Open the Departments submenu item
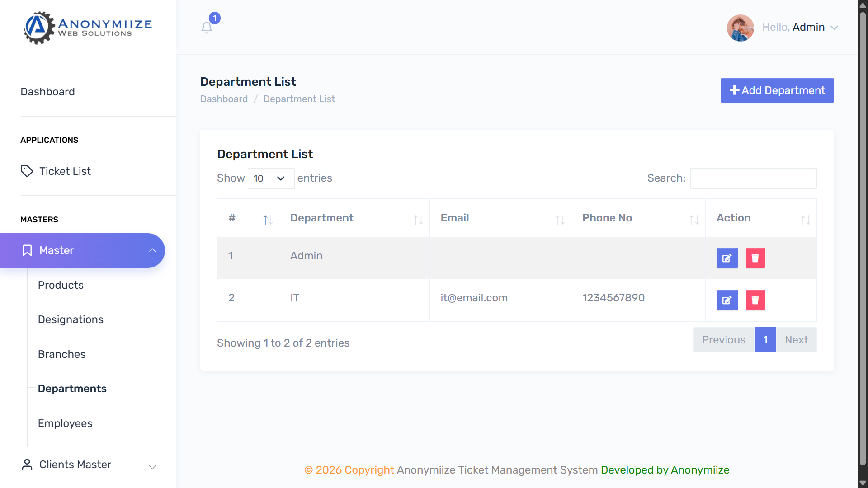The image size is (868, 488). point(72,389)
